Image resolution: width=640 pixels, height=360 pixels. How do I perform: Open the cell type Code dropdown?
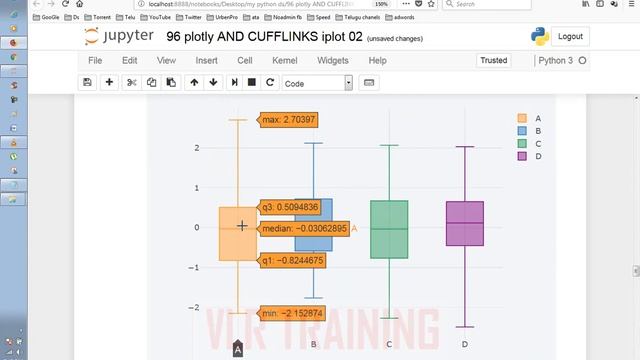317,83
